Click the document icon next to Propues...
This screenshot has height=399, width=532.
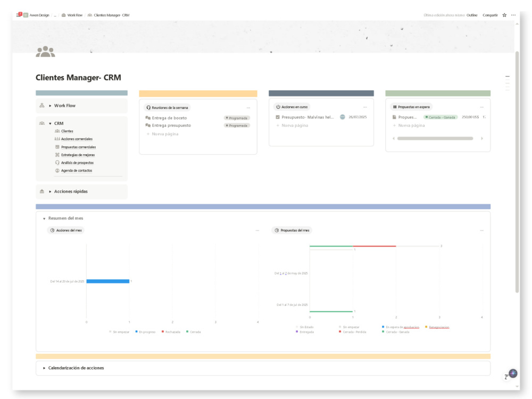(x=394, y=117)
